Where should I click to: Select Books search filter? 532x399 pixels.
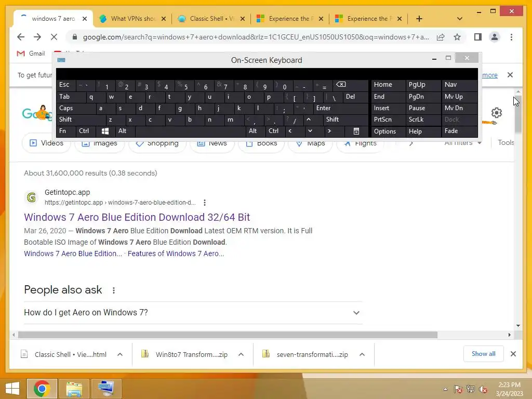point(262,143)
